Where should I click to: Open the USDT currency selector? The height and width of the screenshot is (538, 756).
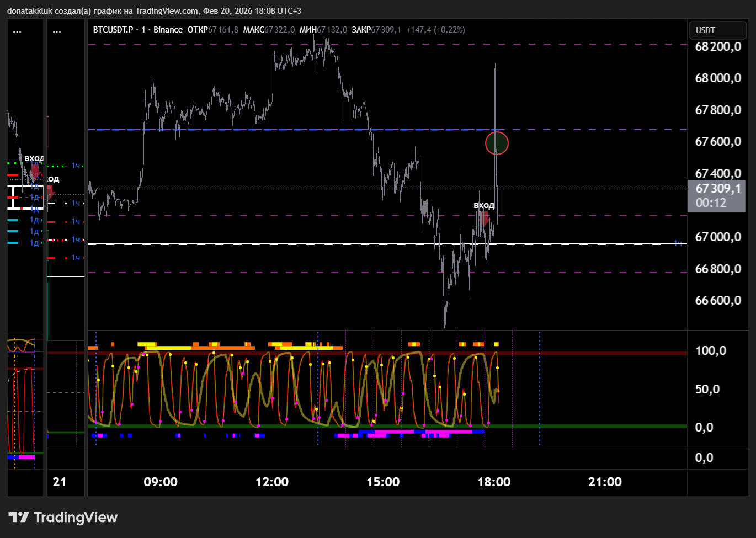coord(717,30)
